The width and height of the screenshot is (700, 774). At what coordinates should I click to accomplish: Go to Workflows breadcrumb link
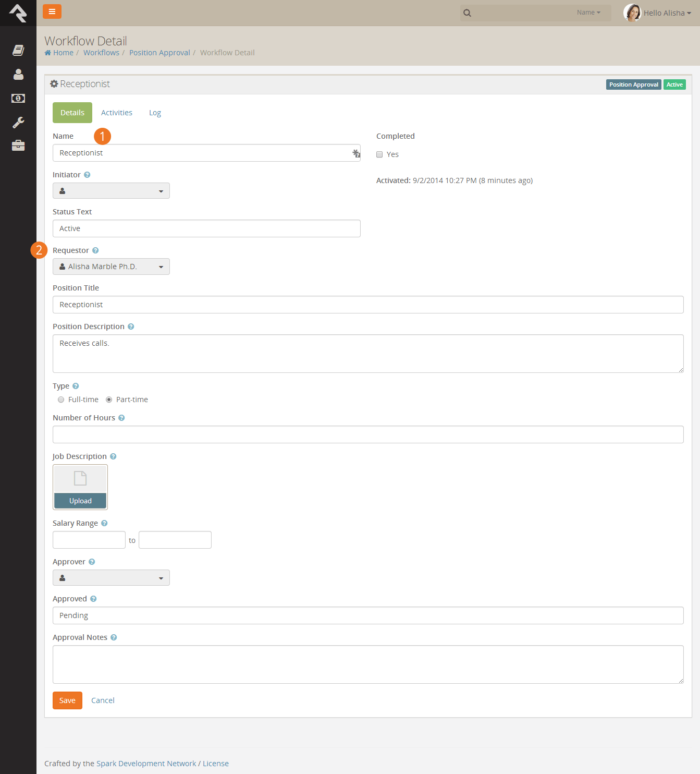(101, 53)
